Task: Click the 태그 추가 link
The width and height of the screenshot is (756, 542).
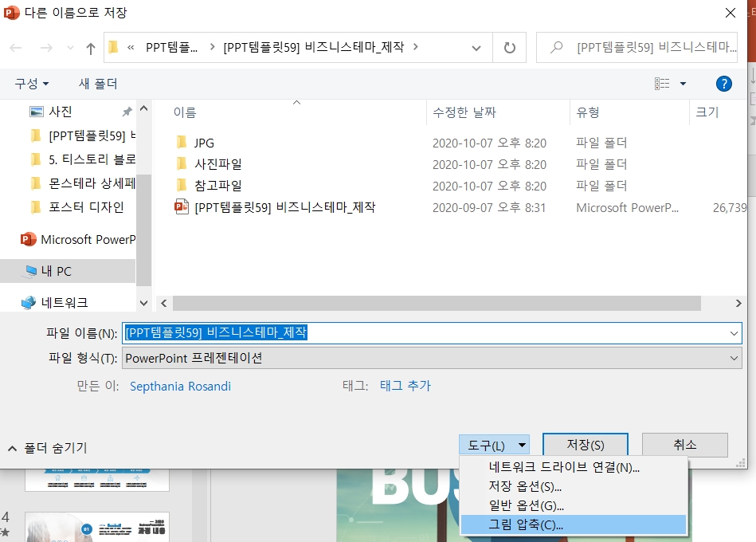Action: [x=405, y=385]
